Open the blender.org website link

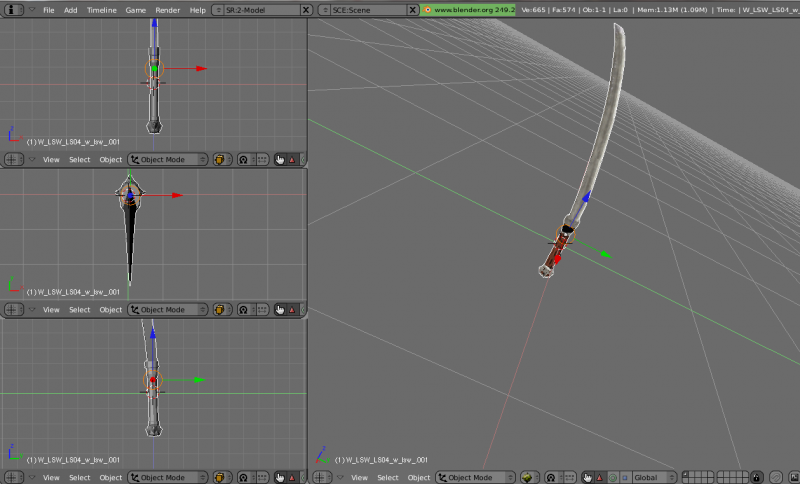coord(468,9)
